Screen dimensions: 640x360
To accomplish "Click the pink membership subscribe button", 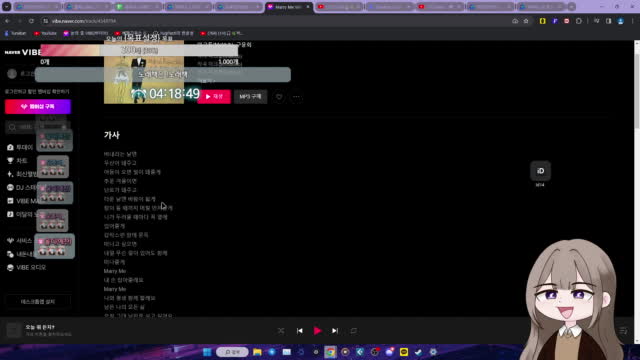I will pyautogui.click(x=38, y=107).
